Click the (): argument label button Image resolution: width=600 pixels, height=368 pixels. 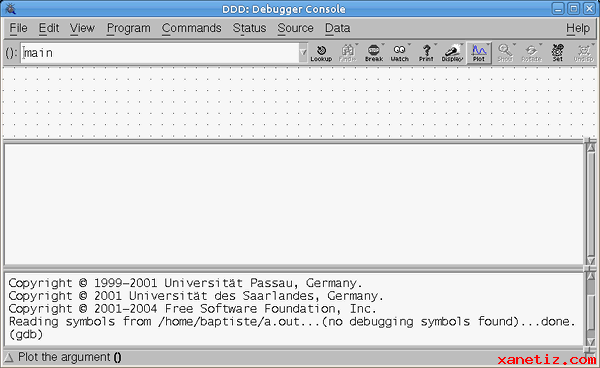point(11,53)
